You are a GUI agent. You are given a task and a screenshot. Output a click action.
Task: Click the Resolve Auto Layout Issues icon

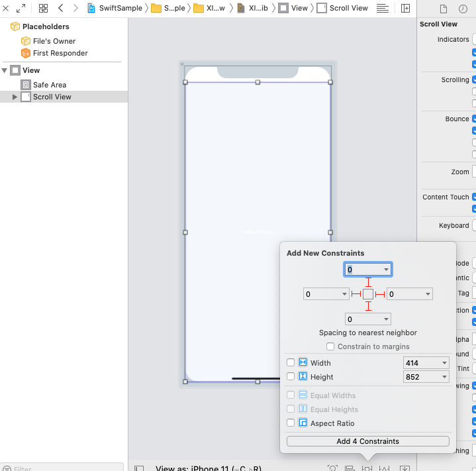(385, 468)
